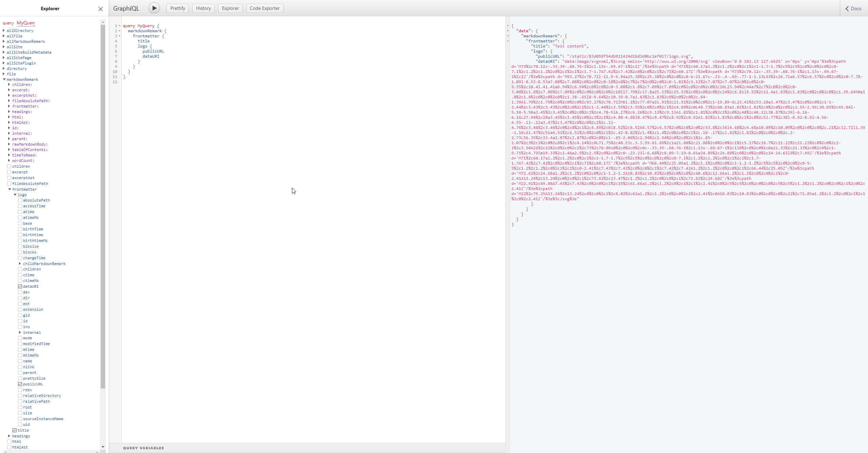The image size is (868, 453).
Task: Open the Query Variables section
Action: click(143, 448)
